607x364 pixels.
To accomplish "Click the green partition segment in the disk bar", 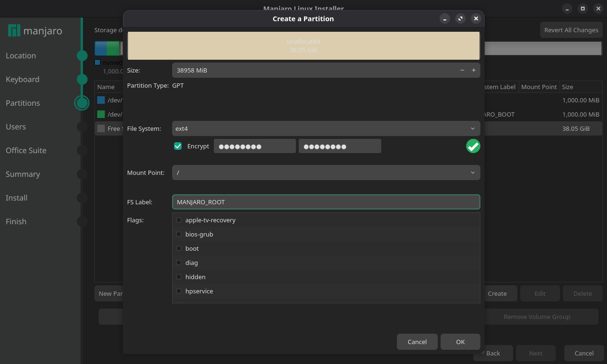I will pos(113,48).
